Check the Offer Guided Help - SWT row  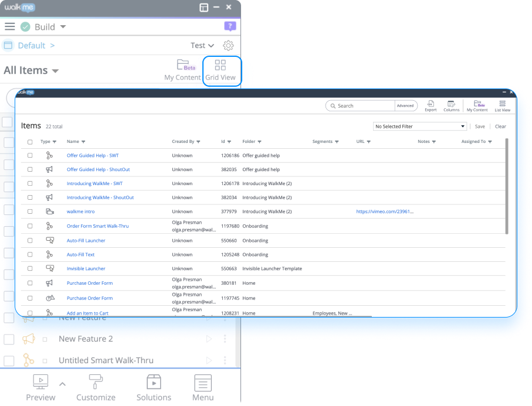tap(30, 155)
